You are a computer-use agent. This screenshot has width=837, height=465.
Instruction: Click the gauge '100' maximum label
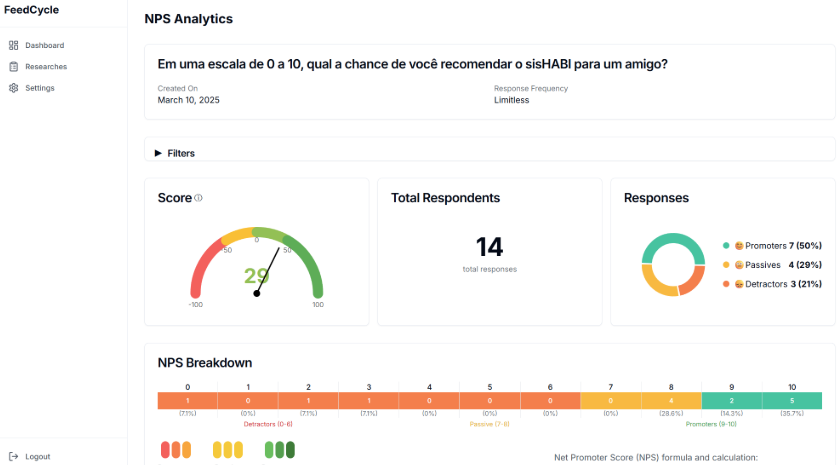(x=318, y=304)
